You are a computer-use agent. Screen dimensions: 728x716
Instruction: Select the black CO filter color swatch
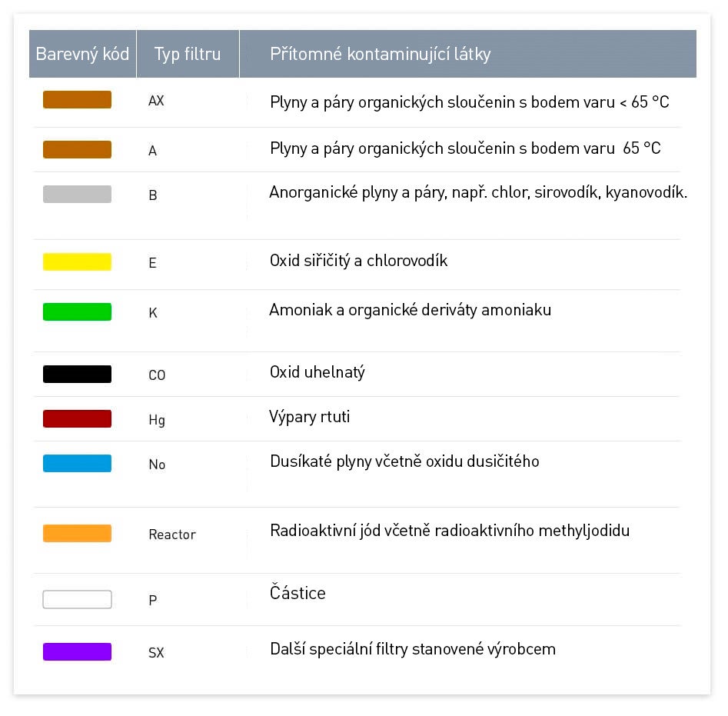[77, 375]
